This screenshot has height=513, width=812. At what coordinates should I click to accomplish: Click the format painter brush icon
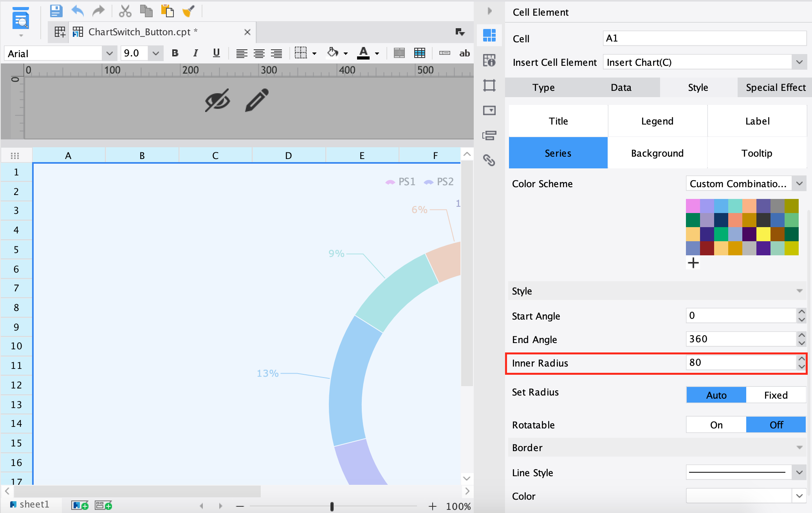[x=188, y=11]
